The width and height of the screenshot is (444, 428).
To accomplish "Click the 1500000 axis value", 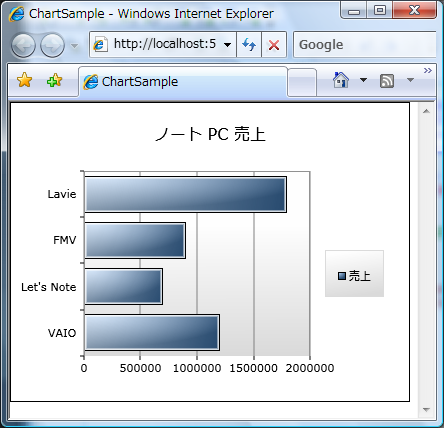I will click(254, 368).
